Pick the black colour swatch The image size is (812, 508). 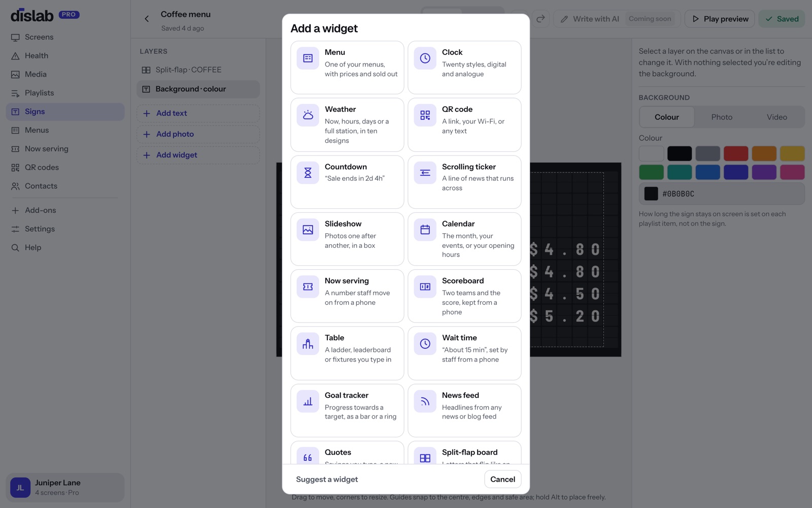click(x=680, y=153)
